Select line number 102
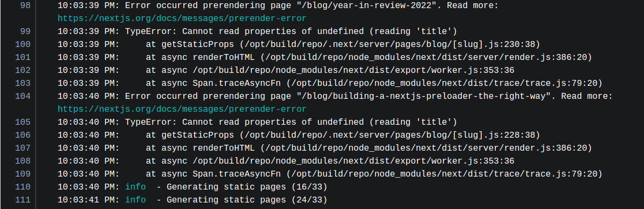644x209 pixels. coord(23,71)
